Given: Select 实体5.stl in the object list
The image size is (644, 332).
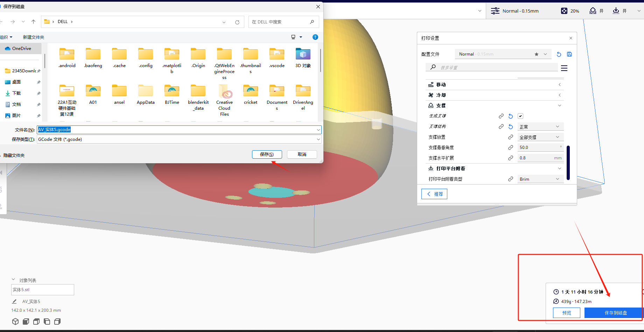Looking at the screenshot, I should 43,290.
